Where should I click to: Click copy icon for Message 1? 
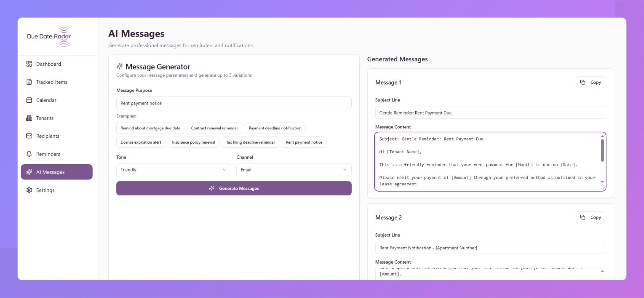pyautogui.click(x=583, y=82)
